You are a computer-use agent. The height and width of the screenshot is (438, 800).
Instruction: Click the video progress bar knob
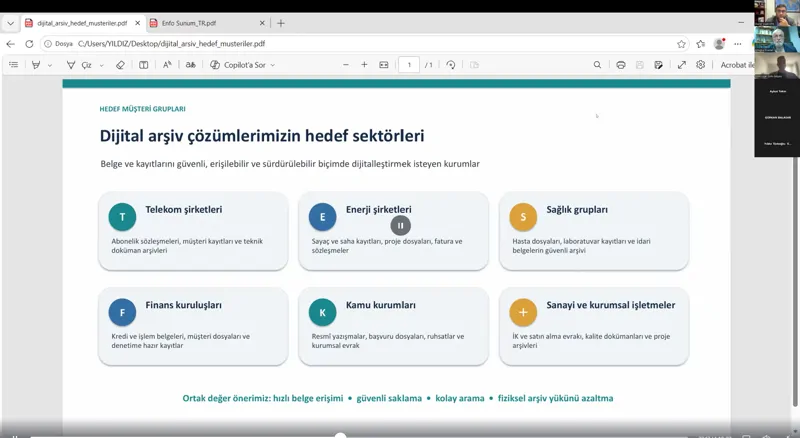pyautogui.click(x=340, y=435)
